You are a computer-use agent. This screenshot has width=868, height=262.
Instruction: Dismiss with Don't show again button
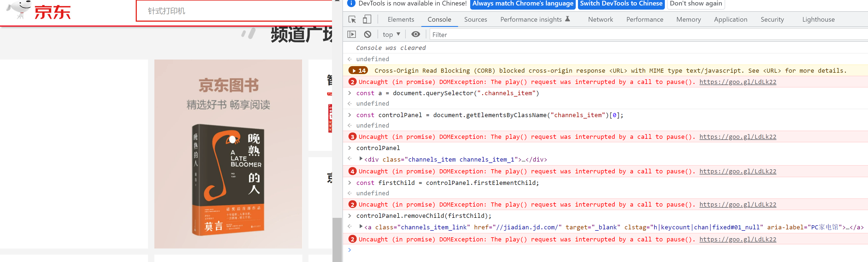coord(696,4)
